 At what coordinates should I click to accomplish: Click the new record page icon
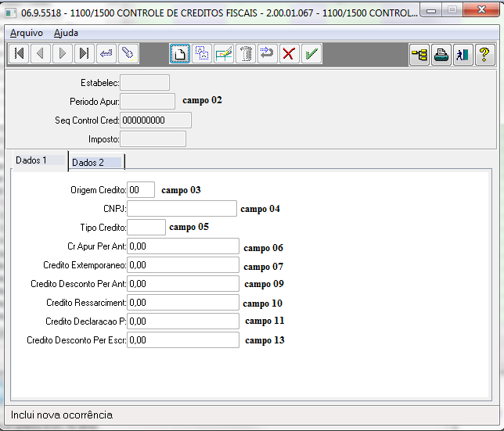point(180,54)
